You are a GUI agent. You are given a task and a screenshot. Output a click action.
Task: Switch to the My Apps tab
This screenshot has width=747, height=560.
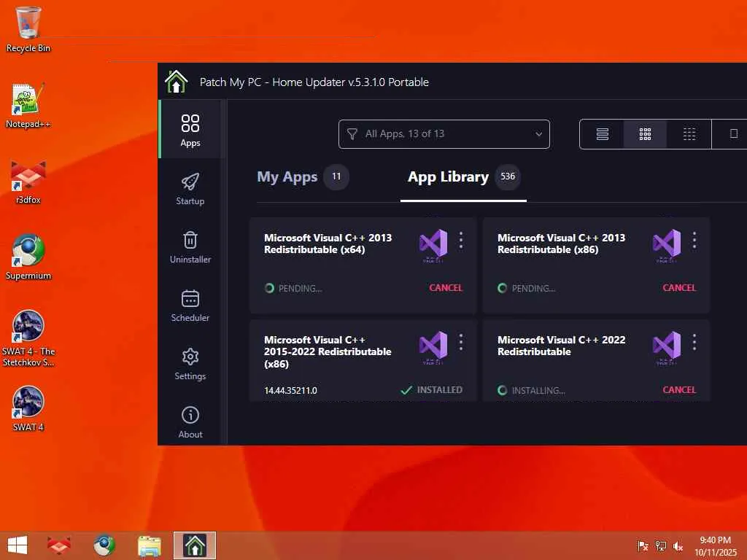click(287, 176)
